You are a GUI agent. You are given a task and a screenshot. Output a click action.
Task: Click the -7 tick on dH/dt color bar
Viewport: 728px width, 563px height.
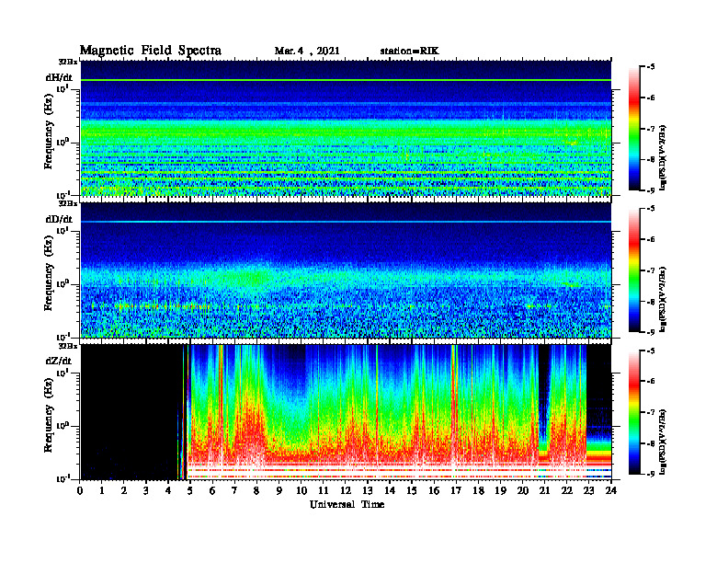[x=650, y=129]
